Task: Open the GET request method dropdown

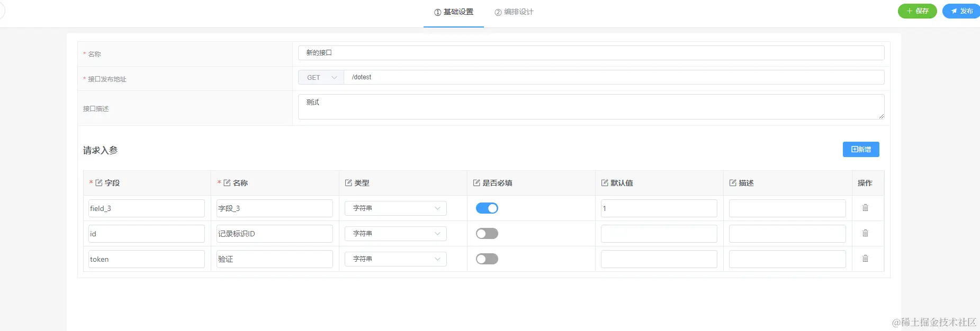Action: (x=321, y=77)
